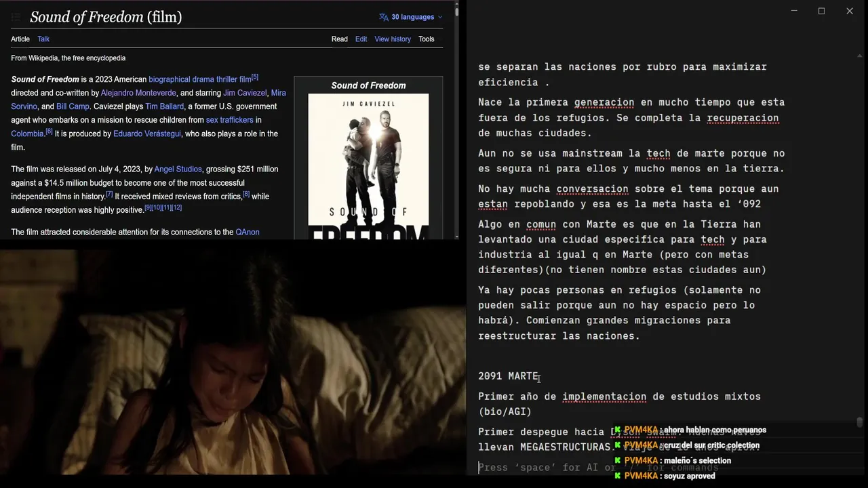
Task: Click the line 'se separan las naciones por rubro'
Action: click(623, 67)
